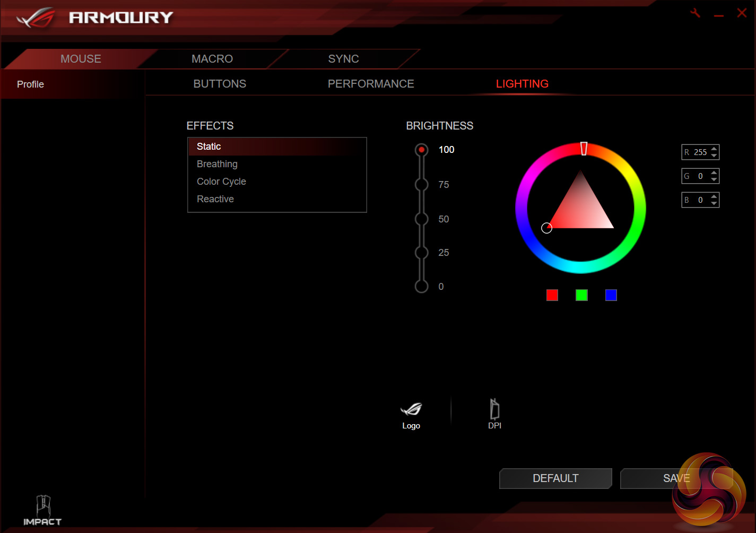
Task: Switch to the MACRO tab
Action: coord(212,59)
